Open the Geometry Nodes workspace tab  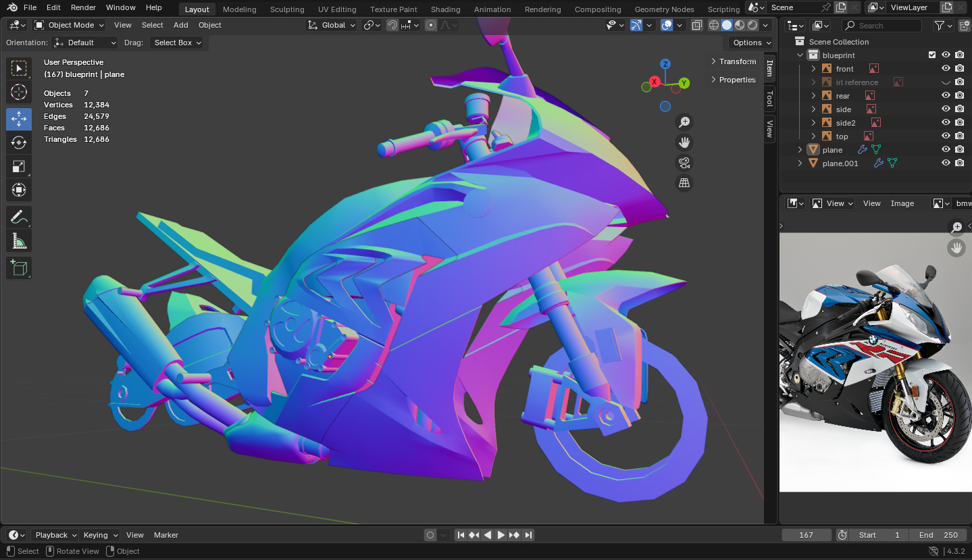click(664, 9)
